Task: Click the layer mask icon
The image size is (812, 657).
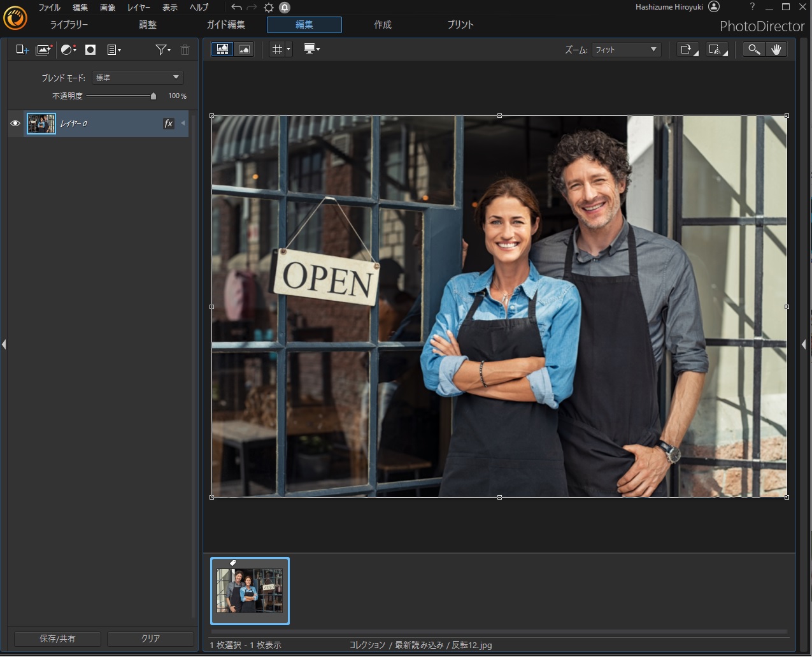Action: point(90,50)
